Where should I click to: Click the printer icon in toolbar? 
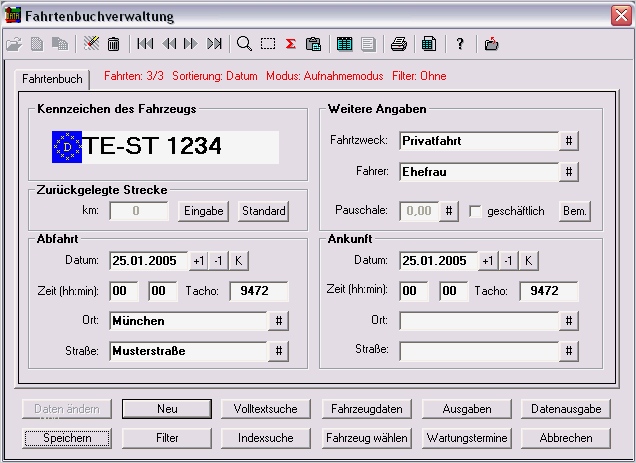pos(398,44)
